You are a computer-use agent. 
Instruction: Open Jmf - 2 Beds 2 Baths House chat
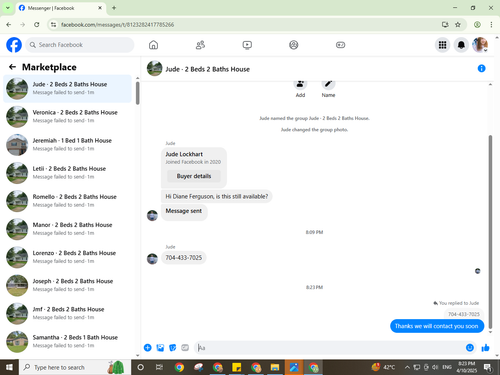point(67,313)
